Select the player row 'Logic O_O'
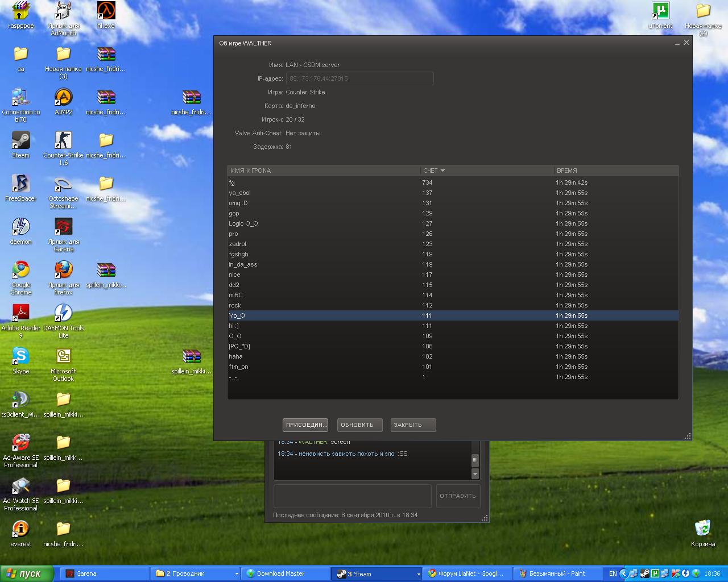Screen dimensions: 728x582 click(x=453, y=223)
